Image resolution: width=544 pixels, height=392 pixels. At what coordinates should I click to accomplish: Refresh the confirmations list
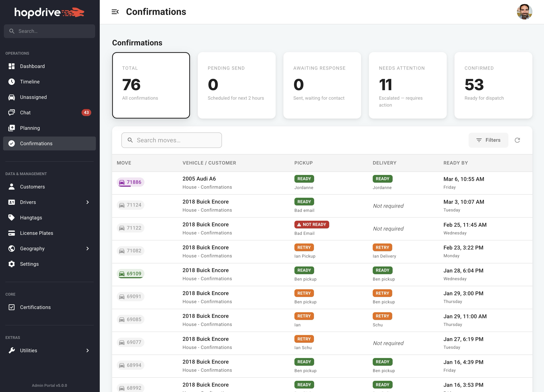coord(517,140)
